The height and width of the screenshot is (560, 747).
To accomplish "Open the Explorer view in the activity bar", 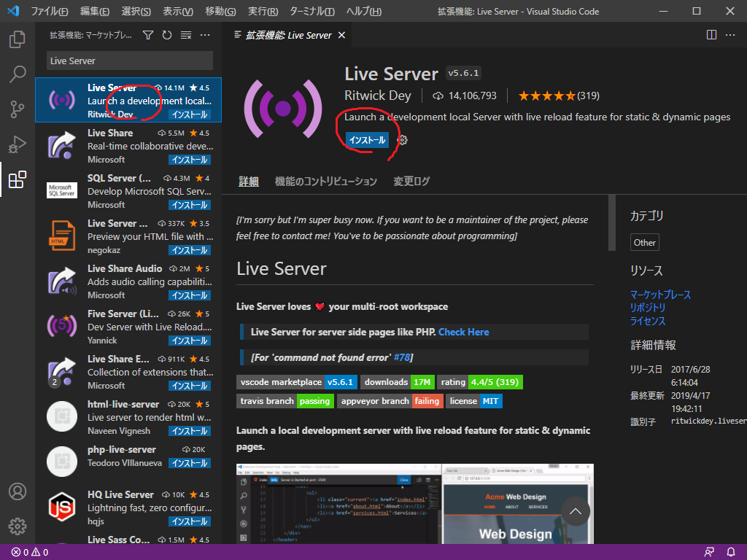I will point(18,40).
